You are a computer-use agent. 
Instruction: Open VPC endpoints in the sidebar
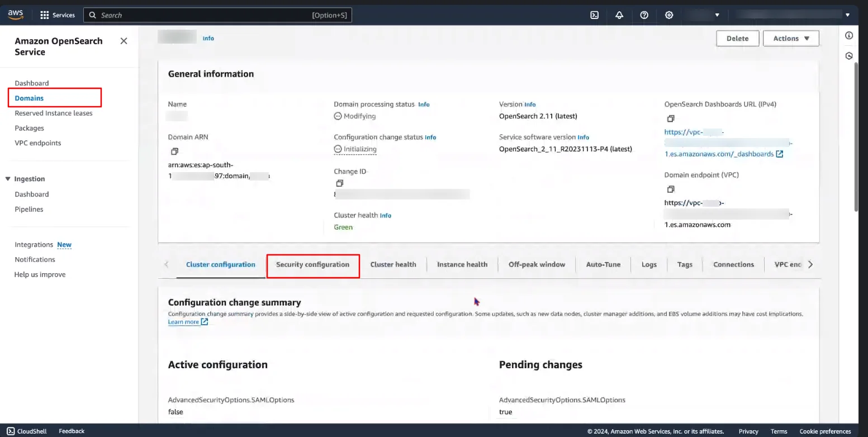[38, 143]
